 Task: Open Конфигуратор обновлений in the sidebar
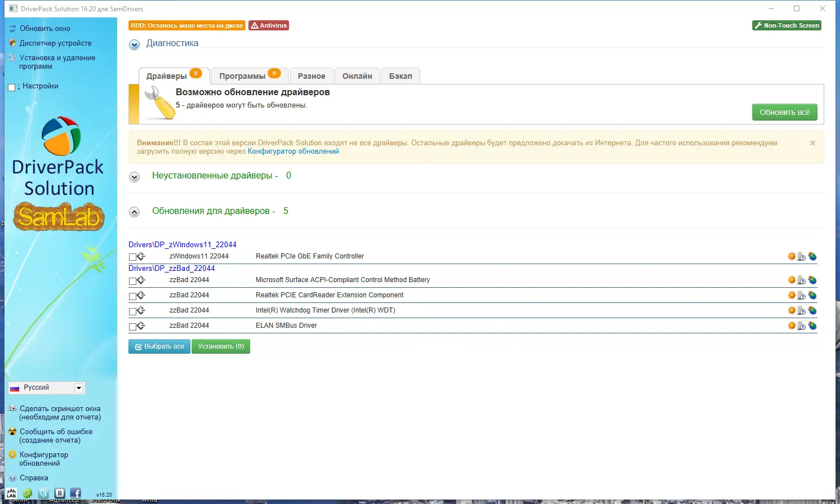pos(44,459)
